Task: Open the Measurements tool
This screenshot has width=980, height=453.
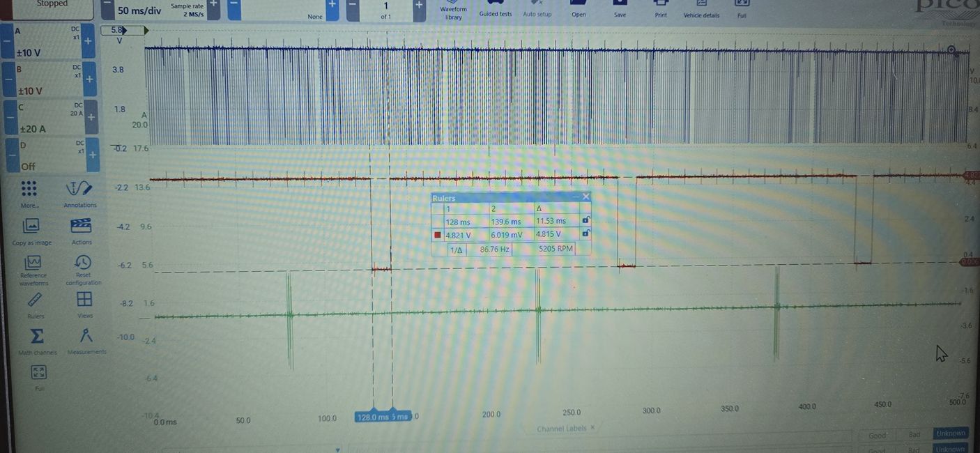Action: (x=86, y=337)
